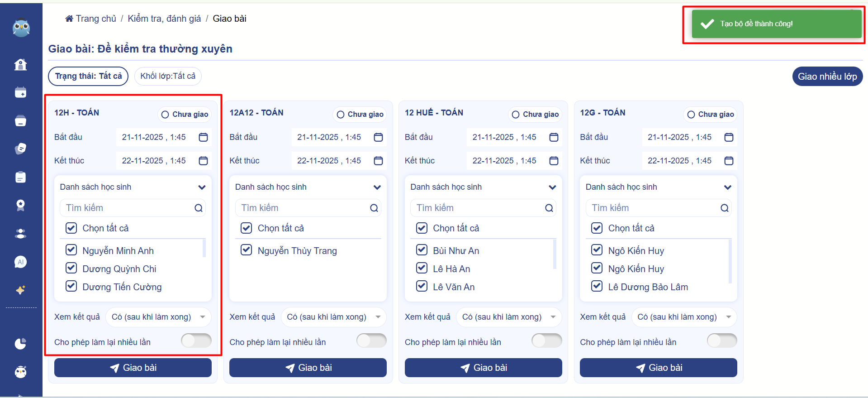Select the 'Khối lớp: Tất cả' filter
Viewport: 868px width, 398px height.
(168, 76)
